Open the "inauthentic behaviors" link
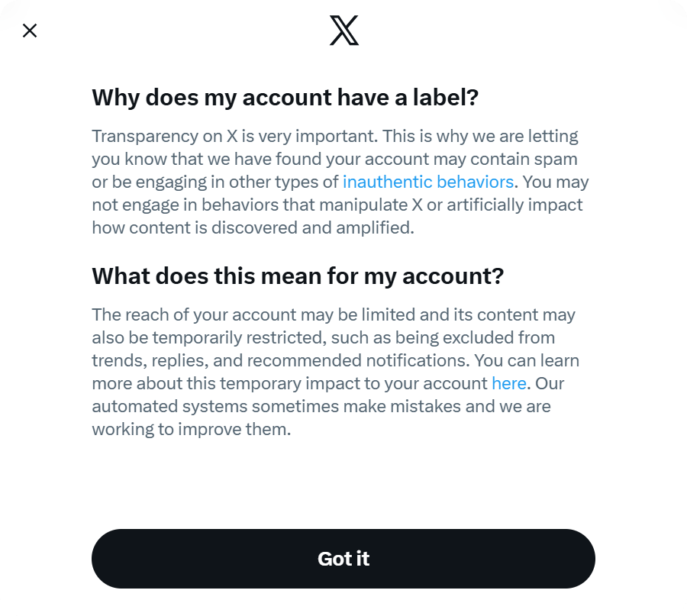This screenshot has height=616, width=687. coord(427,182)
